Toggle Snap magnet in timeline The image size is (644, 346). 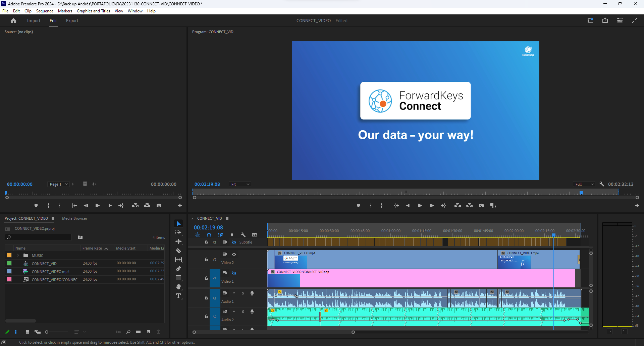[x=209, y=235]
